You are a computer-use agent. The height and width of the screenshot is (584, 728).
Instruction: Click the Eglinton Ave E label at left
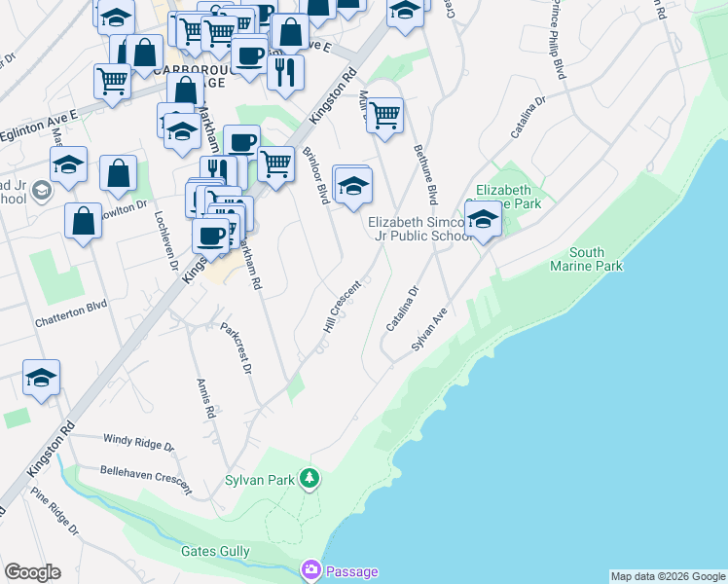coord(39,127)
